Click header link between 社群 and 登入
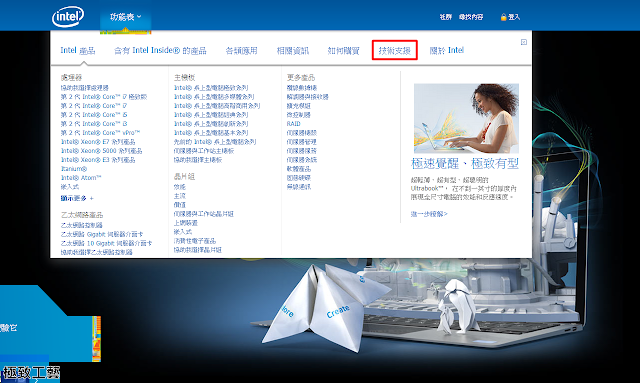 pyautogui.click(x=471, y=17)
